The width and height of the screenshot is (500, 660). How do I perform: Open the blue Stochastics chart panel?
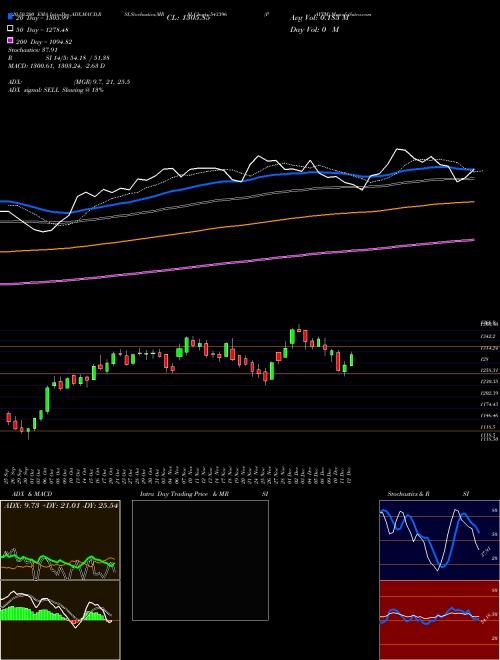(439, 540)
